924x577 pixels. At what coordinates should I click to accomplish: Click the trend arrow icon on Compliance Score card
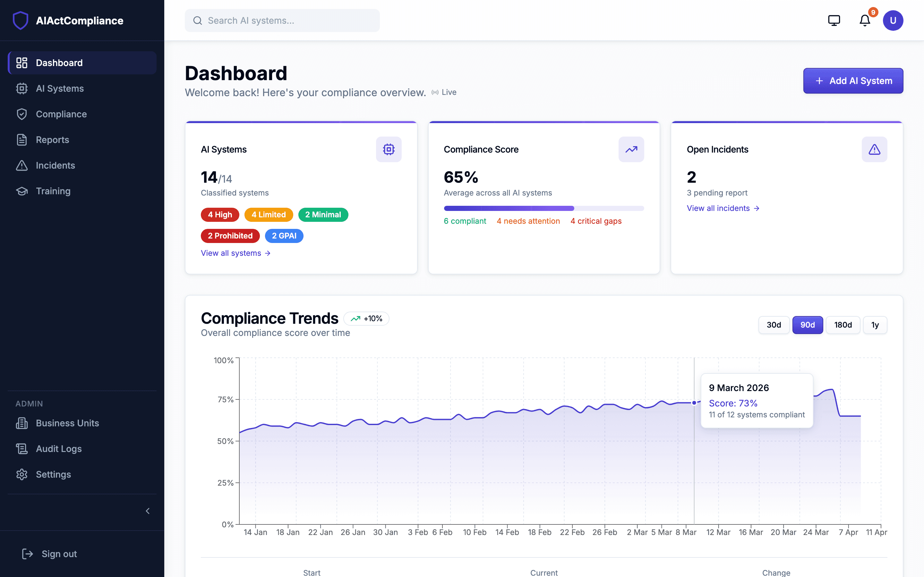(631, 149)
